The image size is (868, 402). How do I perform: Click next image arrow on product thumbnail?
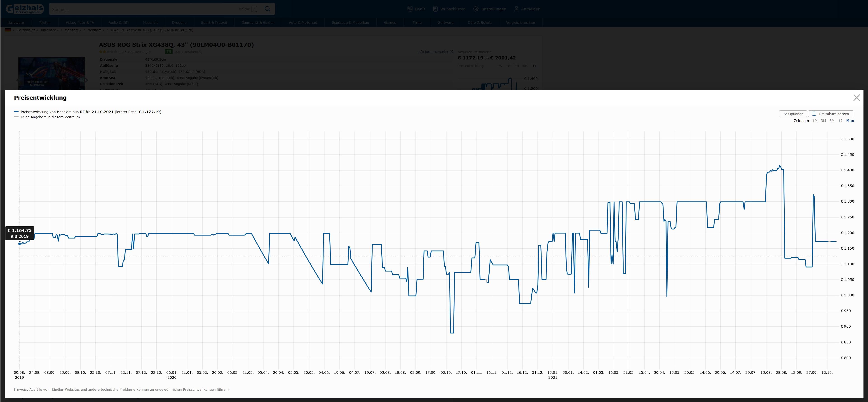(86, 80)
